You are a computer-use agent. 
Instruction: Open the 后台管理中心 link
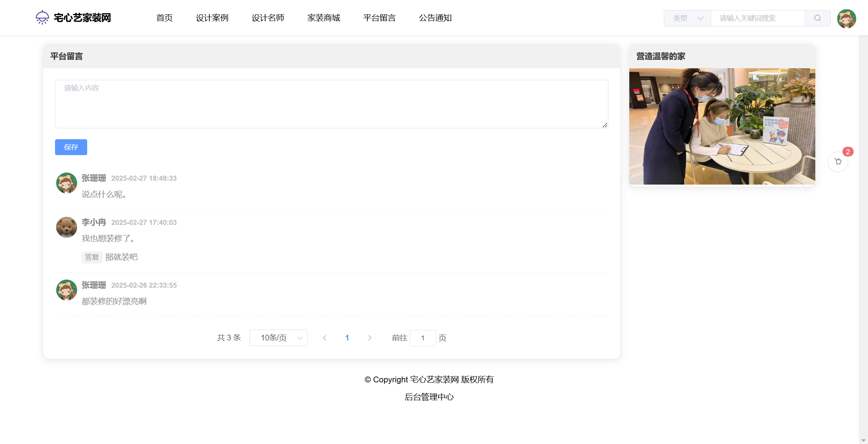429,397
